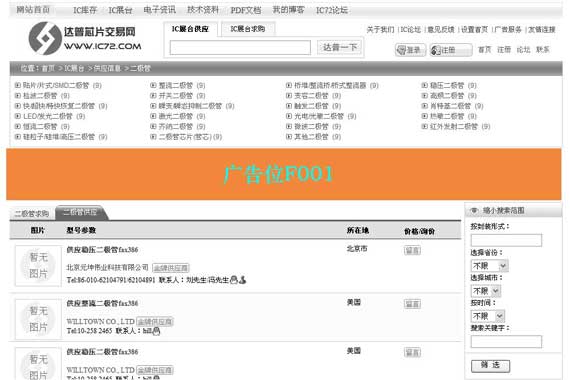Click plus icon beside 微波二极管
The width and height of the screenshot is (570, 380).
pos(289,126)
